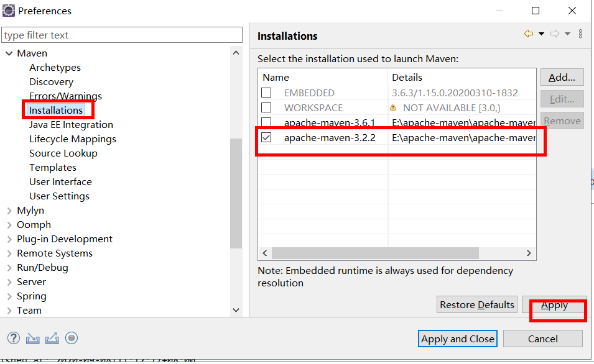Image resolution: width=594 pixels, height=364 pixels.
Task: Expand the Oomph tree node
Action: click(x=9, y=225)
